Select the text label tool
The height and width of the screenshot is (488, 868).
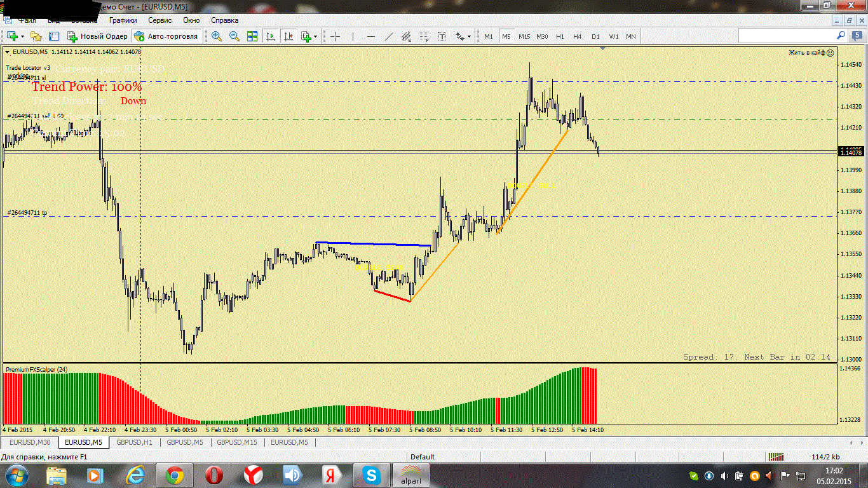442,36
